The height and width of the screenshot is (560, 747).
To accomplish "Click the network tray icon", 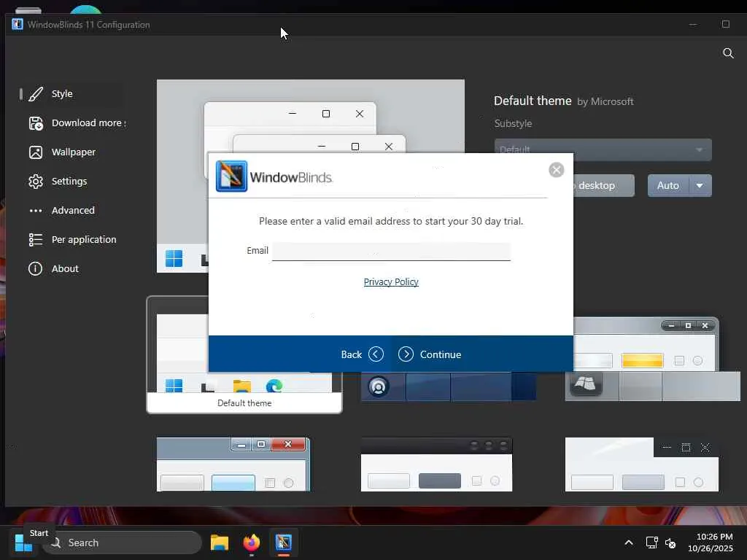I will (x=651, y=542).
